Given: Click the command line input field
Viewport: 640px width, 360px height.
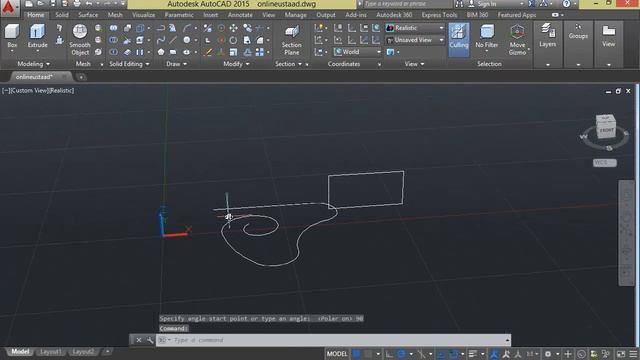Looking at the screenshot, I should [333, 340].
